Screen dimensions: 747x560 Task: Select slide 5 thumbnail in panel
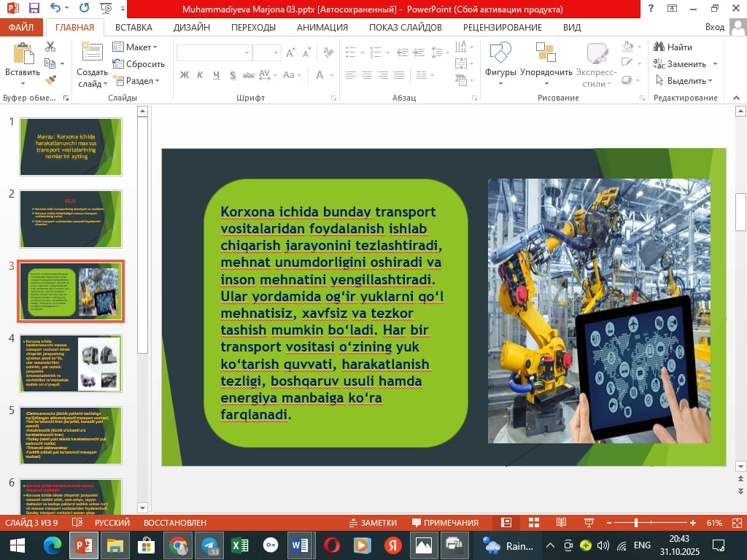(x=70, y=436)
